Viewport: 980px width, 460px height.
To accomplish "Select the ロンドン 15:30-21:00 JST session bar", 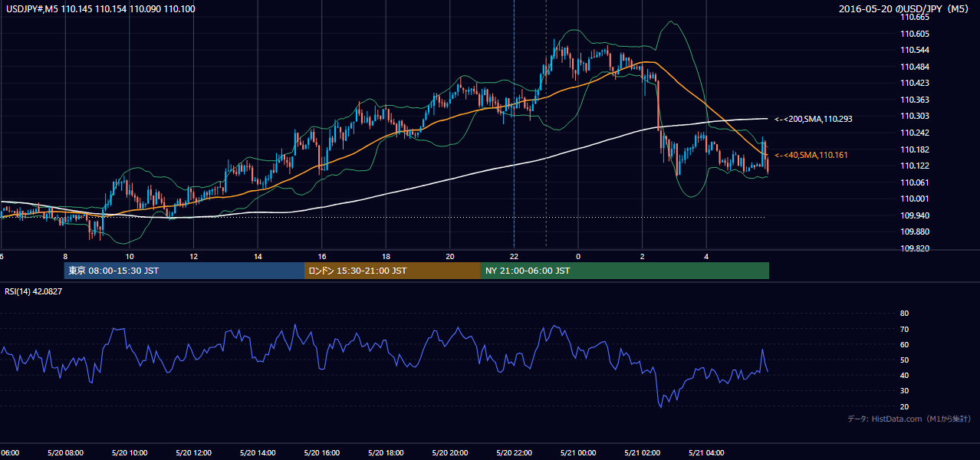I will click(x=393, y=271).
